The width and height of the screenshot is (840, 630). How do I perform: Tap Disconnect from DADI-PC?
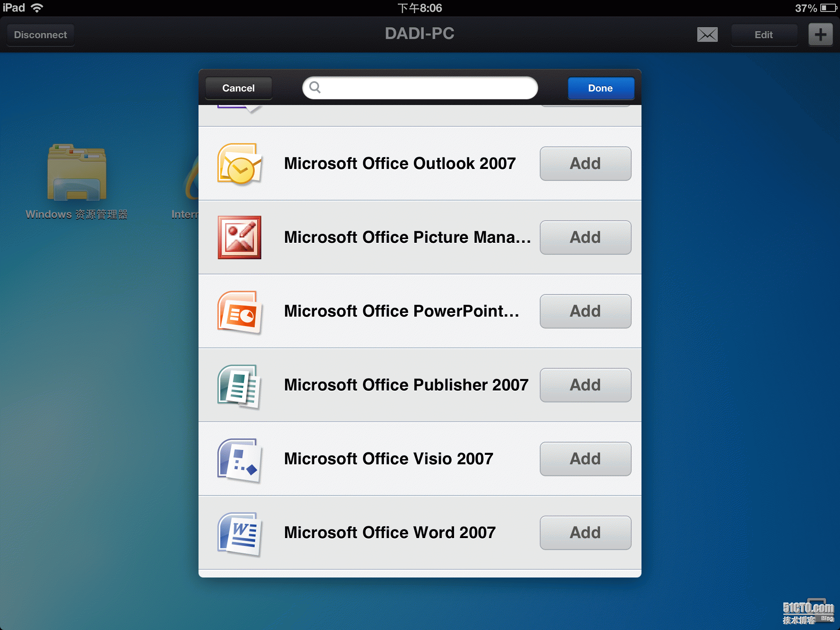pos(40,35)
